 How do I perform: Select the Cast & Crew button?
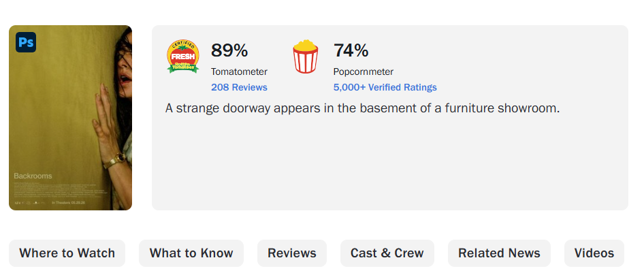[387, 253]
